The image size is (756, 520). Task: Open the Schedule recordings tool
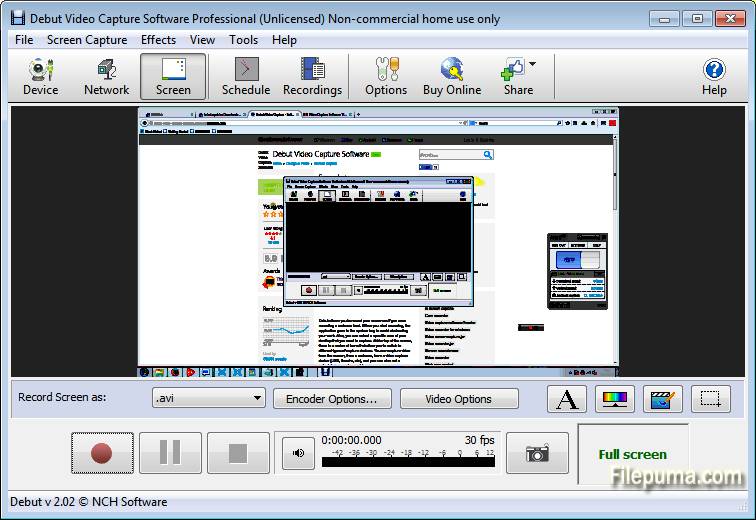[x=246, y=77]
